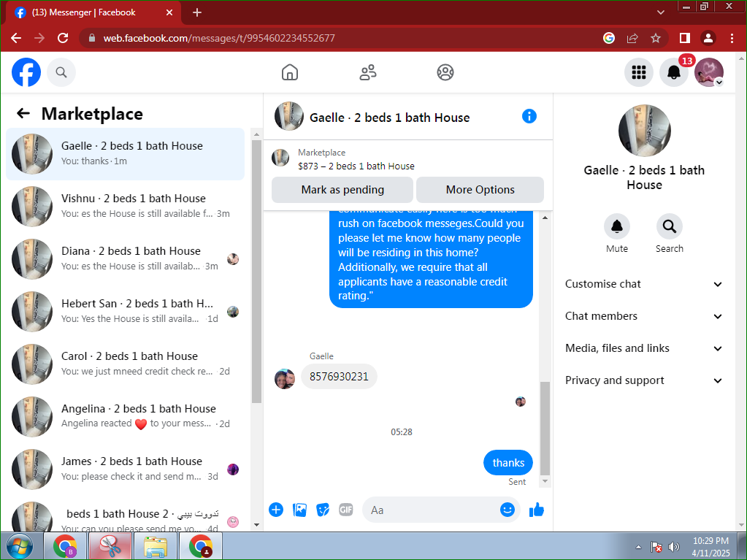Open Chrome three-dot menu
Image resolution: width=747 pixels, height=560 pixels.
(732, 38)
